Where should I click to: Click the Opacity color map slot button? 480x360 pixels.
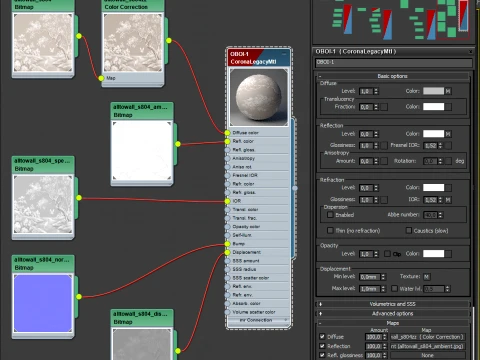(448, 254)
